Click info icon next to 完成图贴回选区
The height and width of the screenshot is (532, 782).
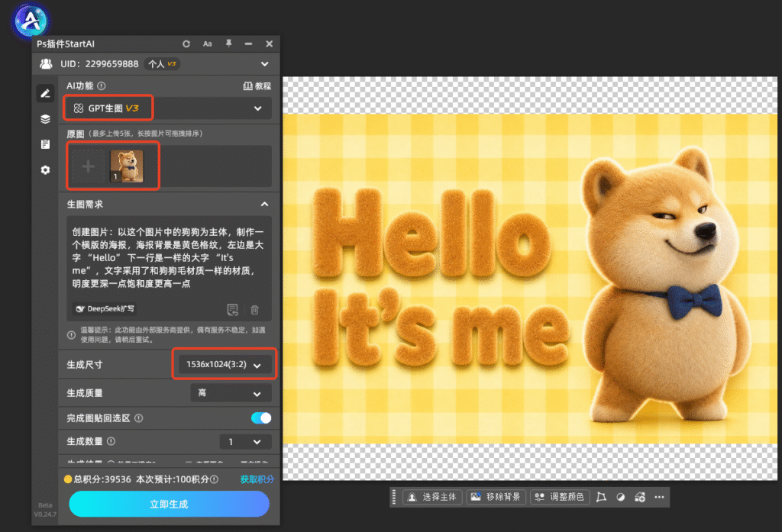139,418
